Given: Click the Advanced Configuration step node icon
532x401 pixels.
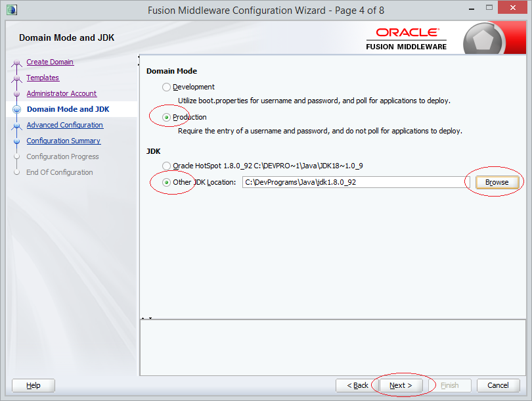Looking at the screenshot, I should (x=16, y=126).
